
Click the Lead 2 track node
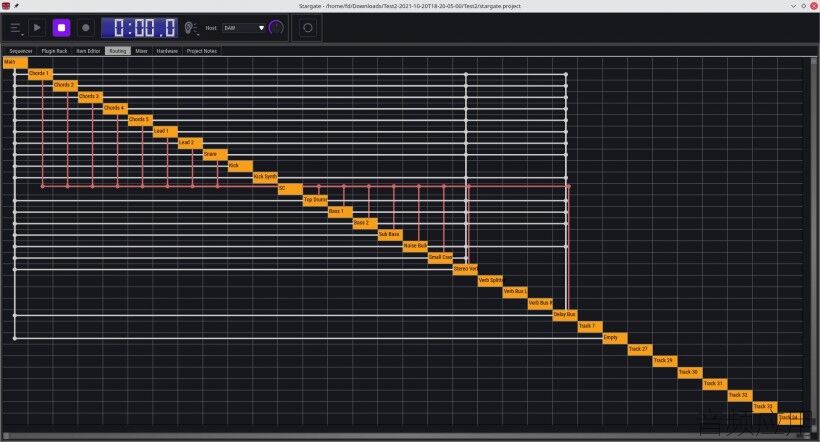point(190,143)
